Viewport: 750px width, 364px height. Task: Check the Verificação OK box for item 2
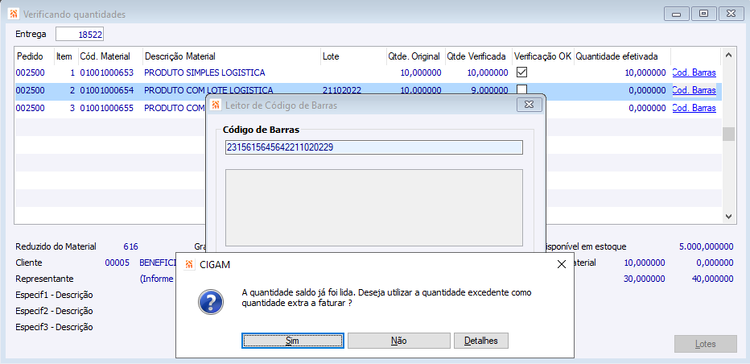522,89
